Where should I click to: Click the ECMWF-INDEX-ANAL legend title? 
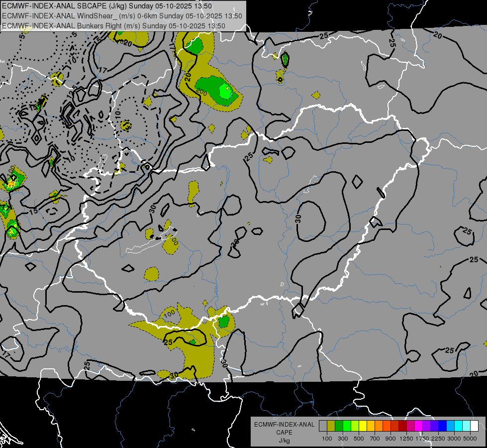[284, 425]
